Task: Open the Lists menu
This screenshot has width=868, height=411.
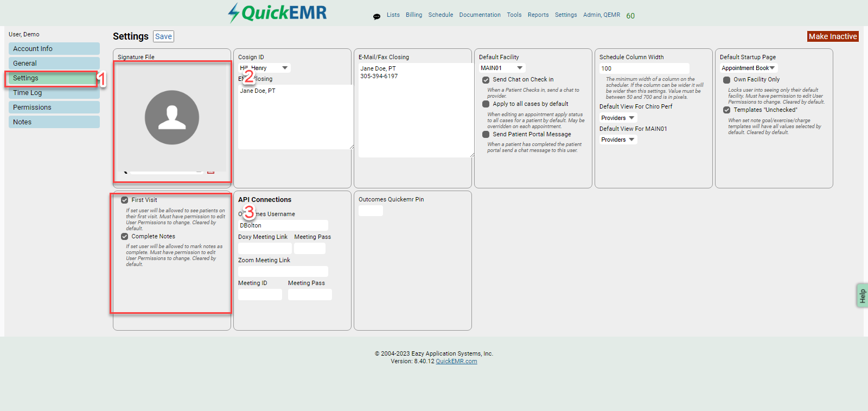Action: (x=393, y=15)
